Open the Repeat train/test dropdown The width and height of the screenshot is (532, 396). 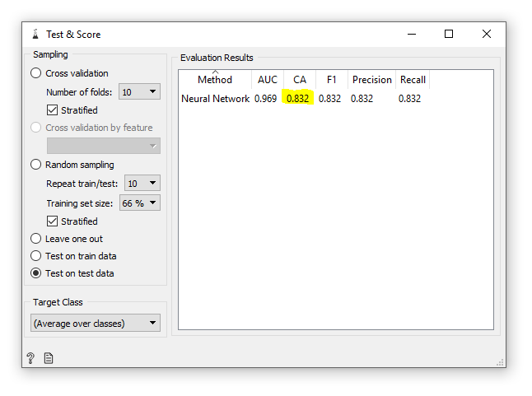coord(139,184)
